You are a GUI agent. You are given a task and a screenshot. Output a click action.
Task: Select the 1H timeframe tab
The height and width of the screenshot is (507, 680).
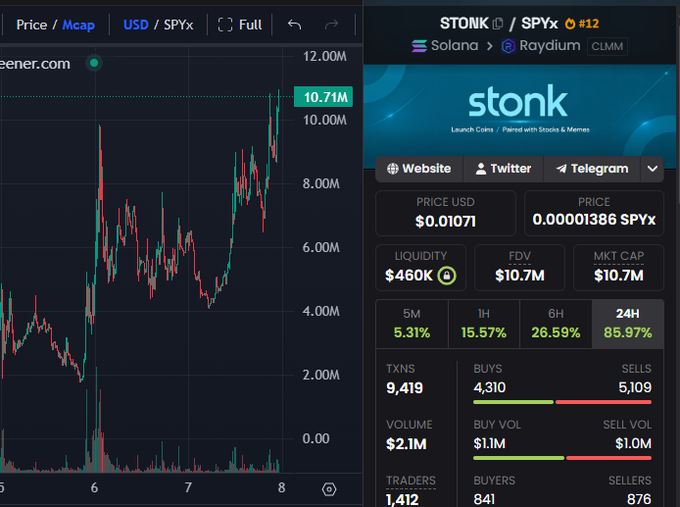click(484, 324)
